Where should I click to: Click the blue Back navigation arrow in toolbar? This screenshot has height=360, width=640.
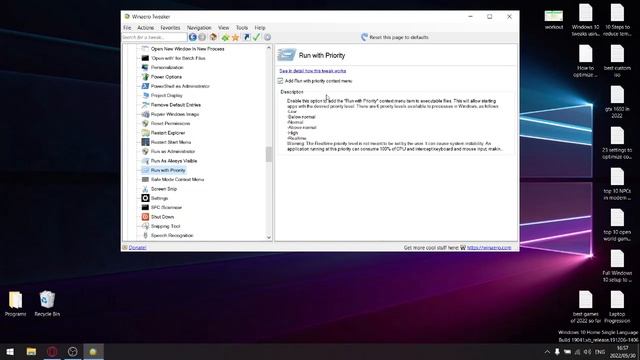point(193,37)
